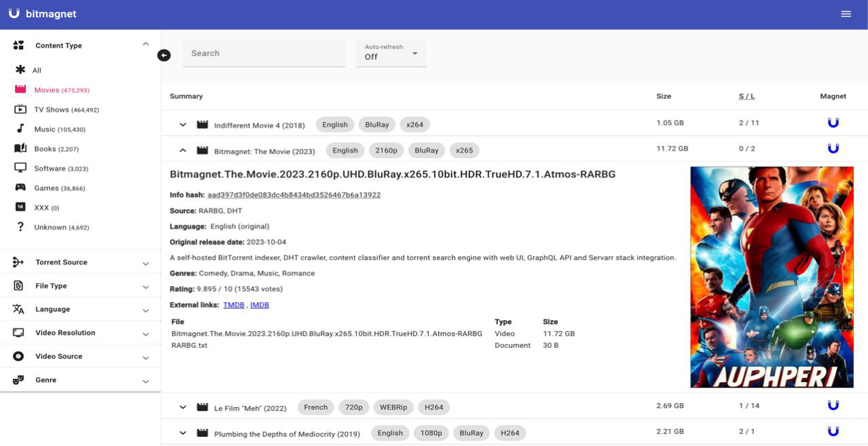Click the asterisk icon next to All

pos(20,70)
